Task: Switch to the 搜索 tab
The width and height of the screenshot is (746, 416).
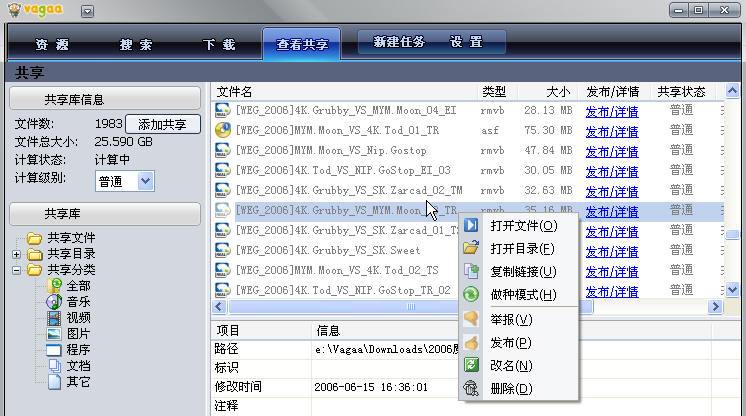Action: coord(136,45)
